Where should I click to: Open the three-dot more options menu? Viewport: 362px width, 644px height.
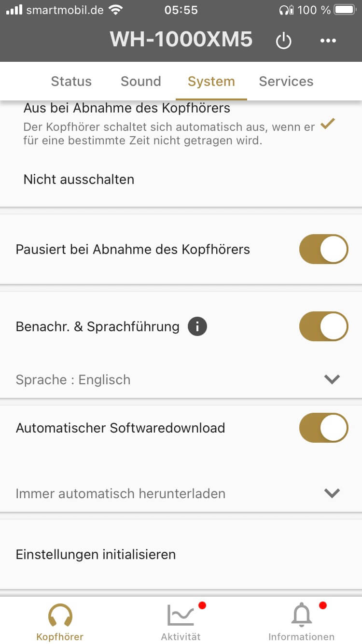tap(328, 41)
